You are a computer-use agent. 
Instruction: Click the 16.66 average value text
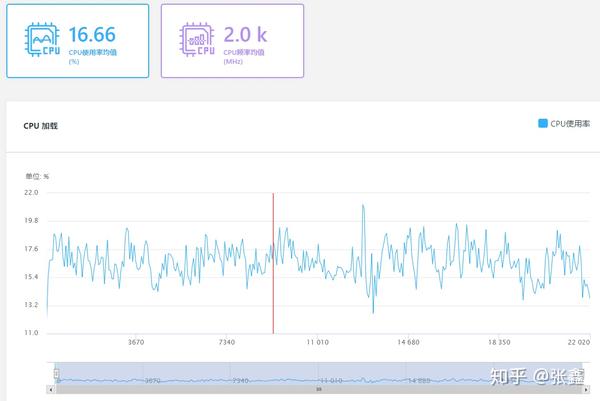(92, 34)
